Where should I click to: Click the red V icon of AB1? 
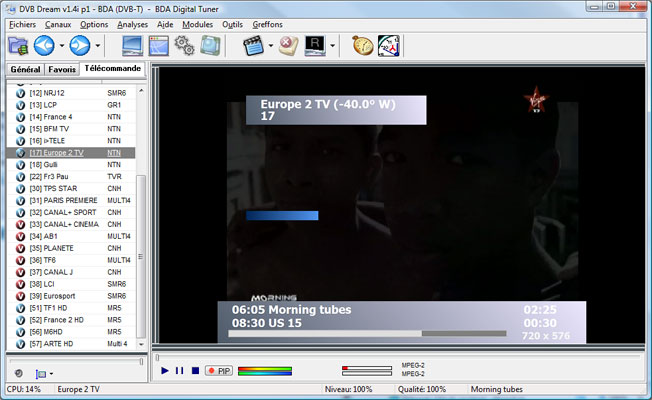20,237
